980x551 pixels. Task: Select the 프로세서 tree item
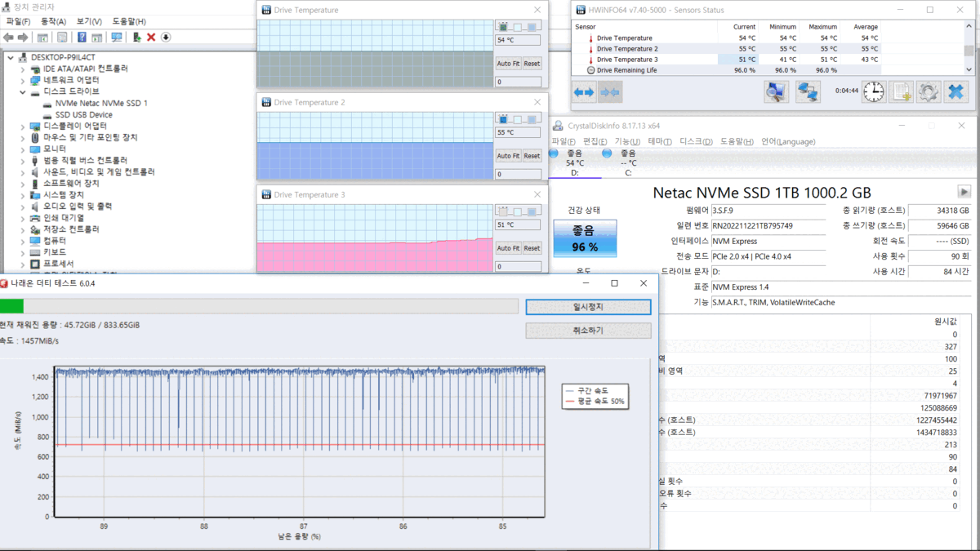(x=58, y=264)
